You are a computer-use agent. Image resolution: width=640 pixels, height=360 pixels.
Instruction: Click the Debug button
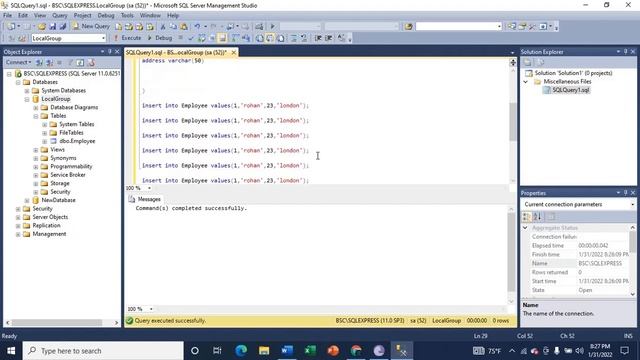coord(160,38)
